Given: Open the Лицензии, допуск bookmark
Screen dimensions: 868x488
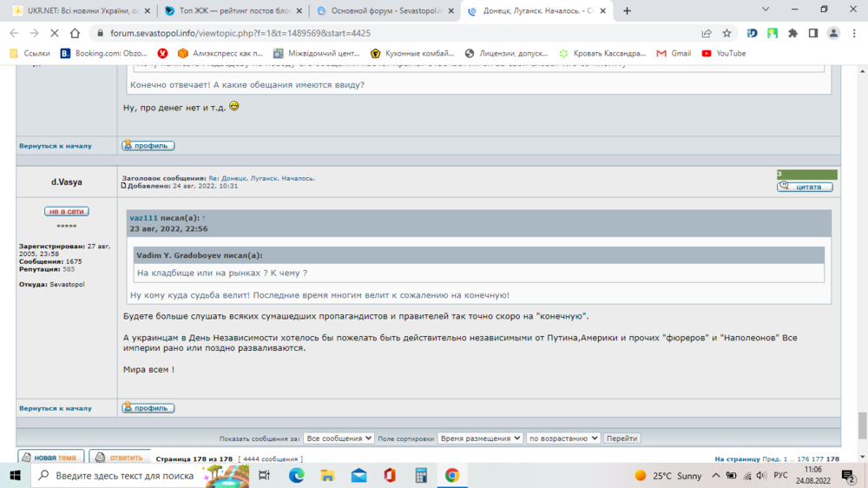Looking at the screenshot, I should click(x=507, y=53).
